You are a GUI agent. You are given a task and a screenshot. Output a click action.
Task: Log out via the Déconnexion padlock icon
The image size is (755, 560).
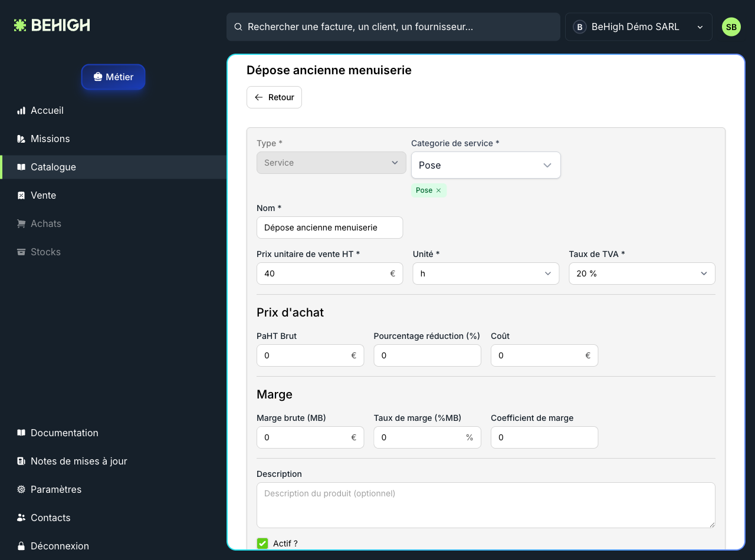point(21,546)
